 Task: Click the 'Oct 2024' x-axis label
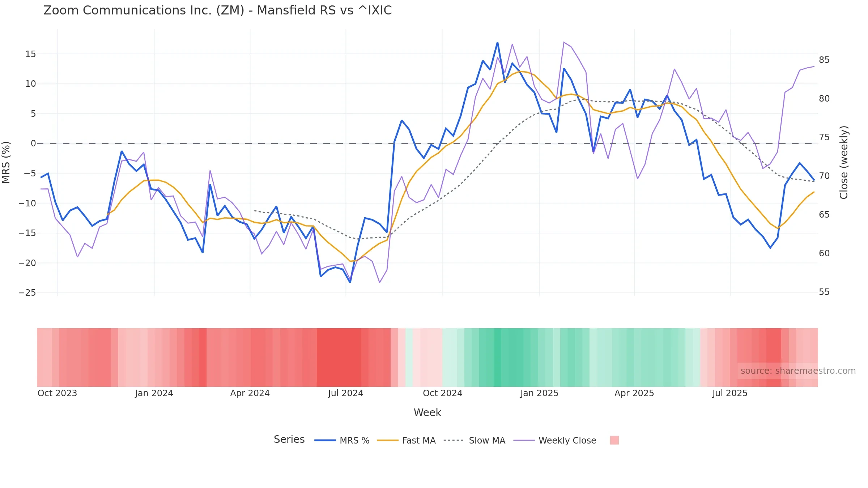coord(443,393)
